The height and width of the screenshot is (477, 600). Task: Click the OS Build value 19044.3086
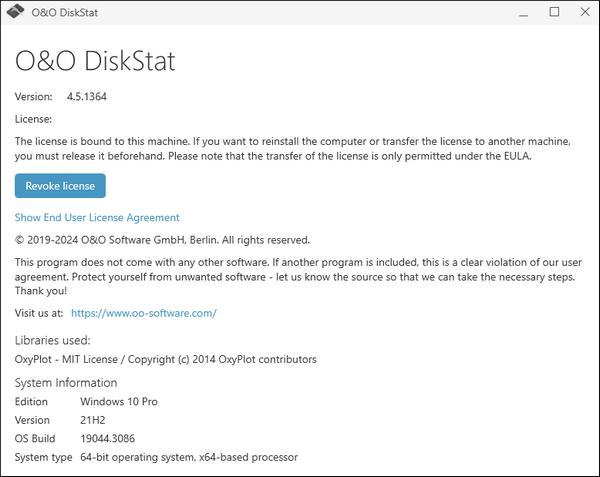pos(112,438)
